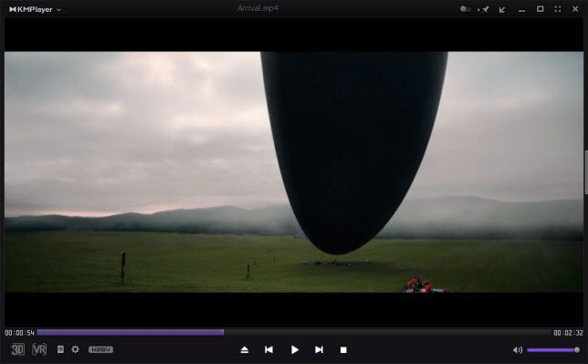The width and height of the screenshot is (588, 364).
Task: Skip to the previous track
Action: (x=268, y=349)
